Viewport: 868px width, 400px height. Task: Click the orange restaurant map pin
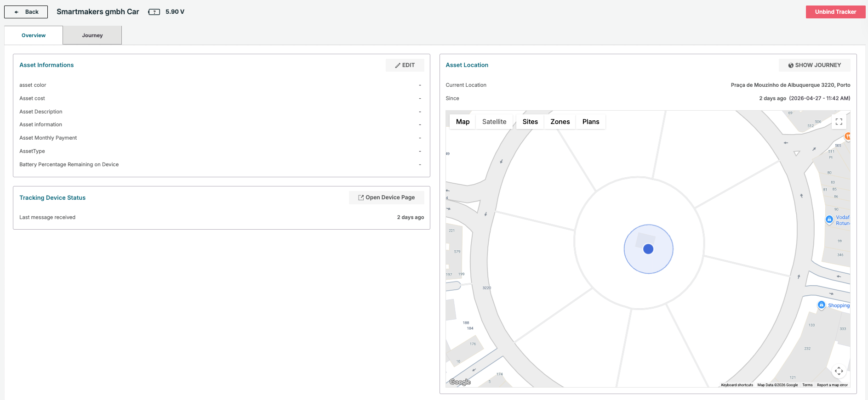(847, 136)
